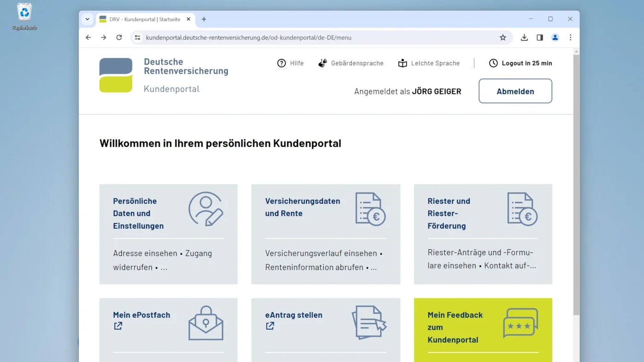The image size is (644, 362).
Task: Open Riester und Riester-Förderung heading
Action: pos(449,213)
